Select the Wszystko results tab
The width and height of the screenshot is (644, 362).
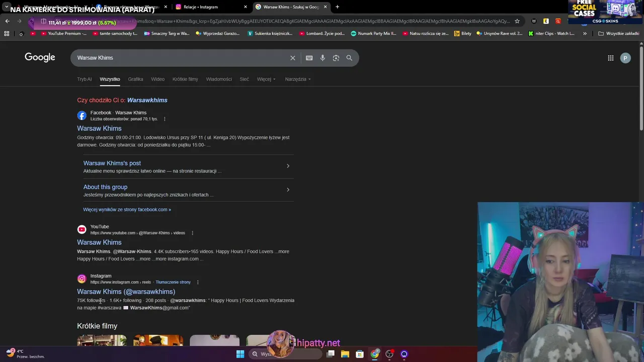[x=110, y=79]
